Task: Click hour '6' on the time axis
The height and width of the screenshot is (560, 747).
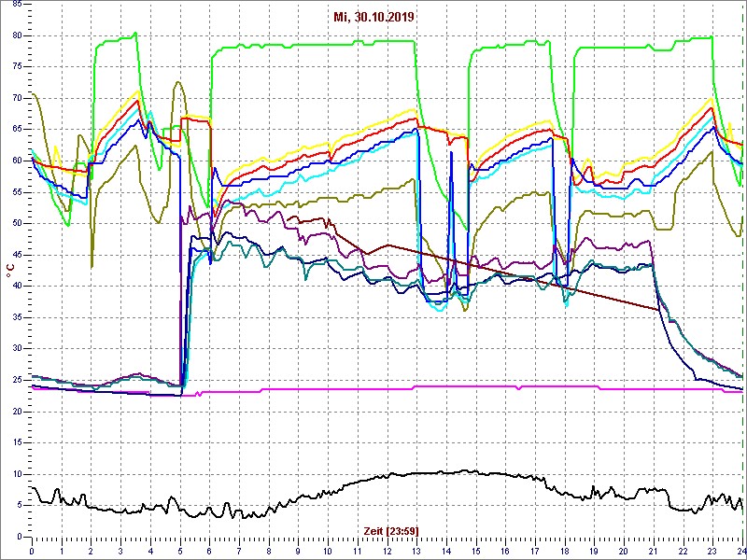Action: (209, 549)
